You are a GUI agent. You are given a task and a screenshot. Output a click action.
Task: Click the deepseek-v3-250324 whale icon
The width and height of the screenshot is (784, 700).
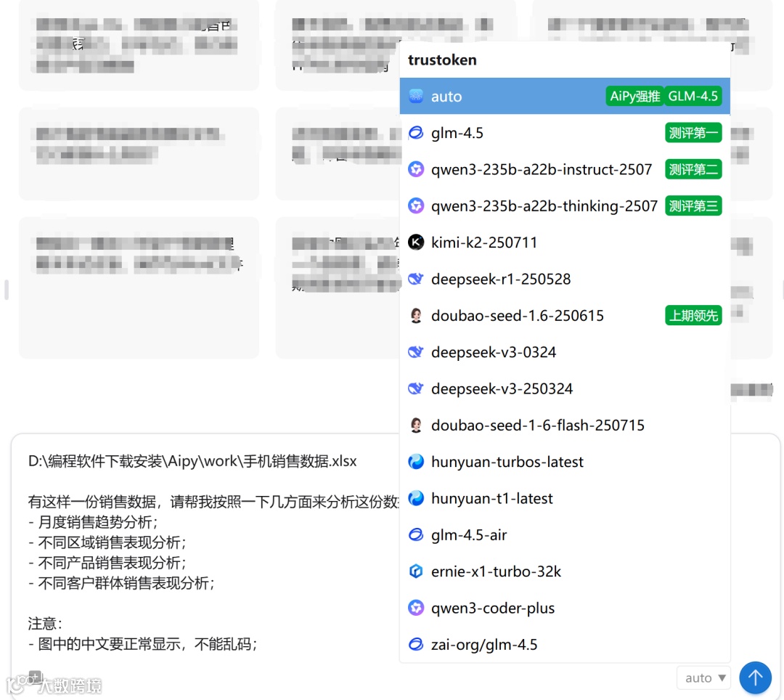click(x=416, y=388)
